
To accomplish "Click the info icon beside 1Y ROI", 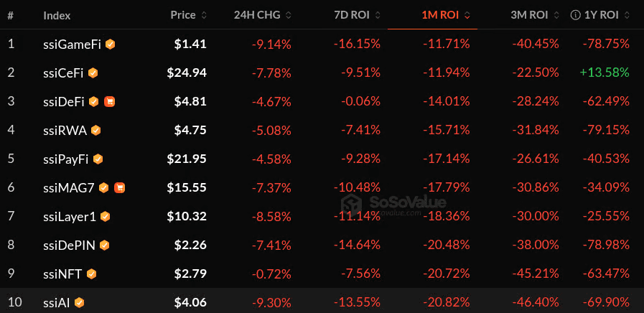I will coord(574,14).
